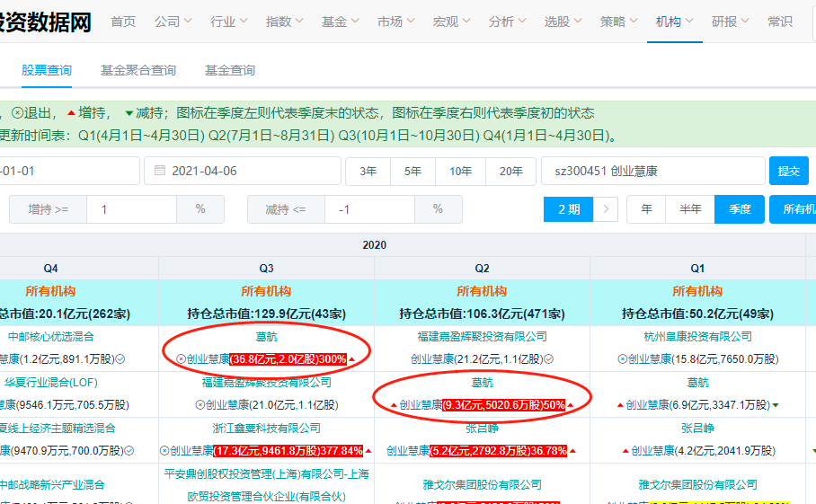Click the red increase arrow after 377.84%
The width and height of the screenshot is (816, 504).
(x=368, y=450)
